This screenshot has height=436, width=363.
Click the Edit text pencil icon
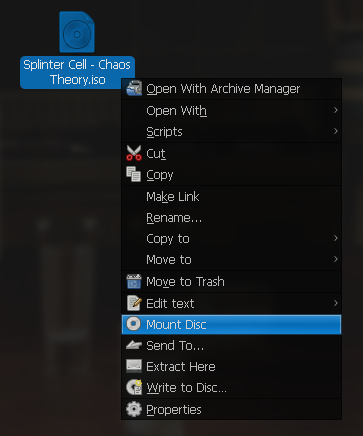134,303
